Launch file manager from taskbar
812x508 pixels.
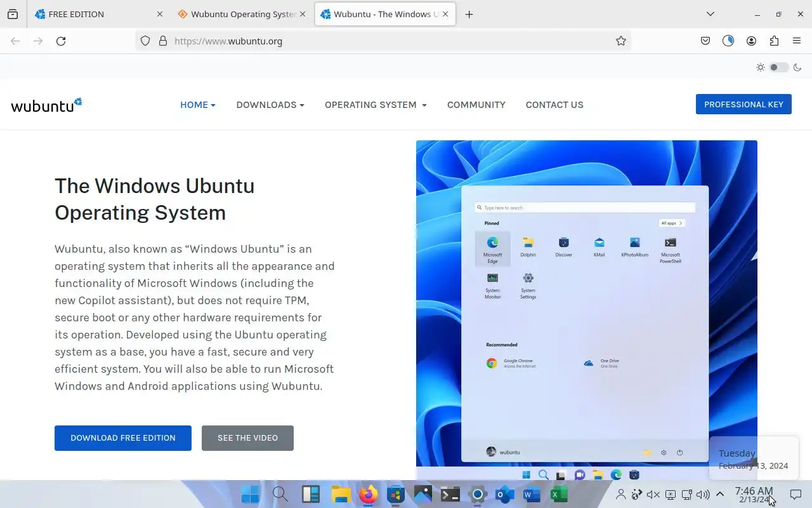point(341,494)
